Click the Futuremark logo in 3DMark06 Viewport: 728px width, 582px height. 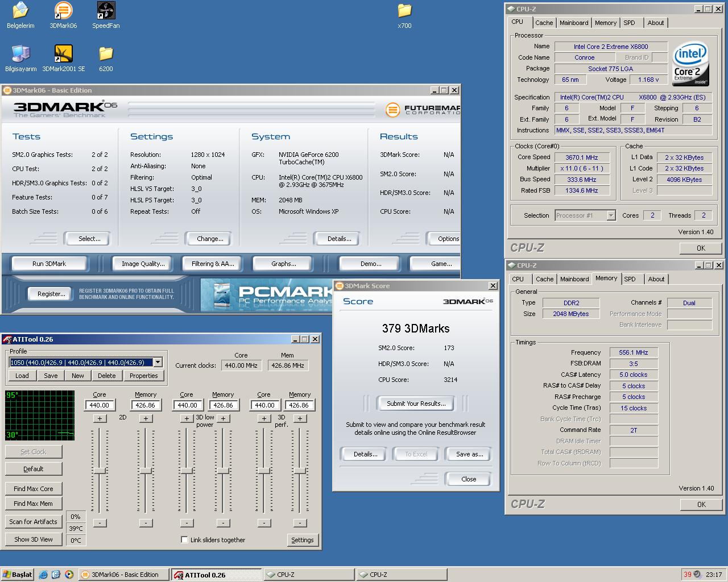(x=422, y=110)
